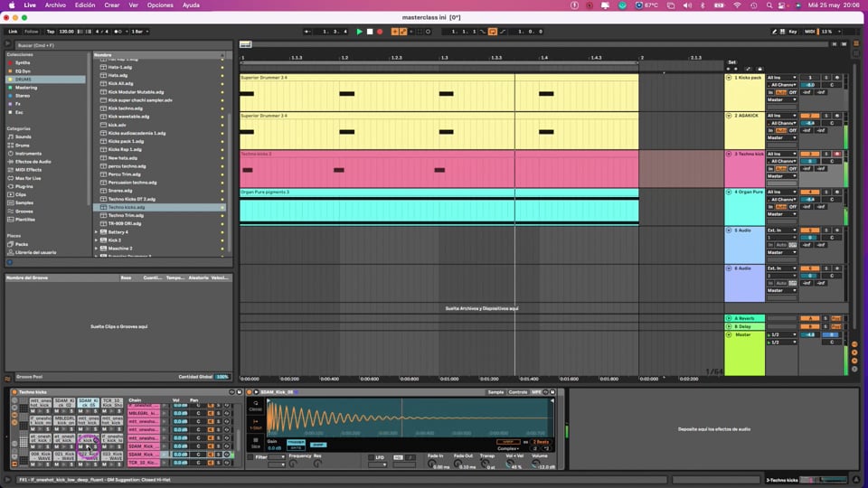Toggle the MIDI Arrangement Overdub button
The height and width of the screenshot is (488, 868).
pyautogui.click(x=395, y=32)
